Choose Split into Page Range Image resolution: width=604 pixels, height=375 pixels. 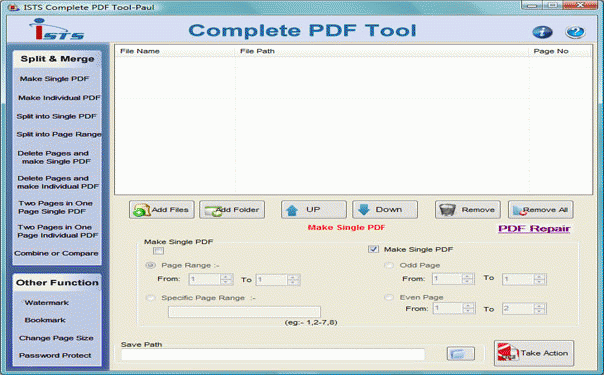click(x=59, y=134)
